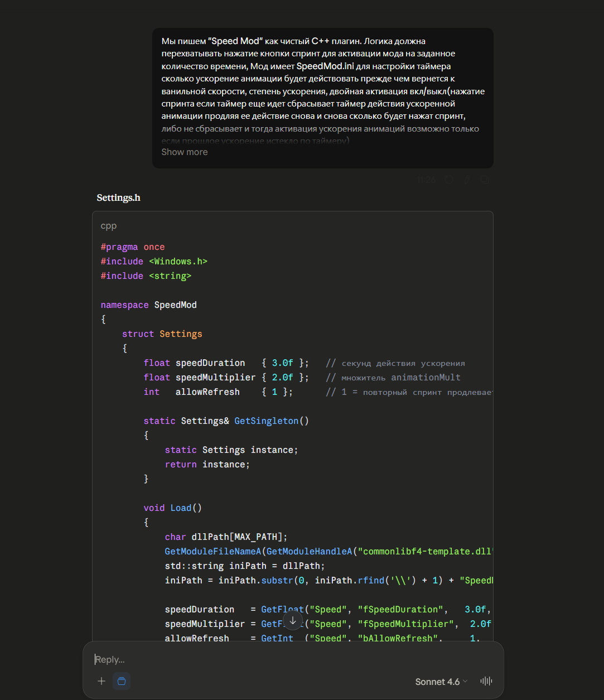Click the retry icon under the user message

450,180
